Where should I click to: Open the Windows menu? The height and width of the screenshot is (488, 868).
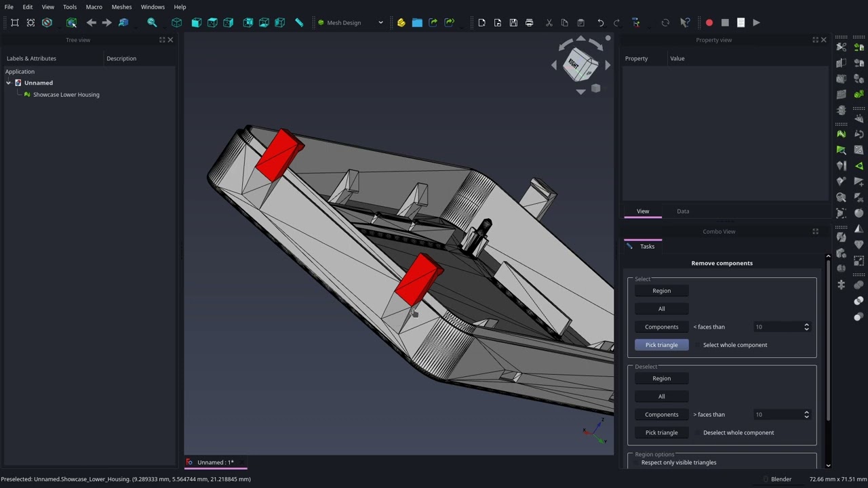[x=153, y=7]
